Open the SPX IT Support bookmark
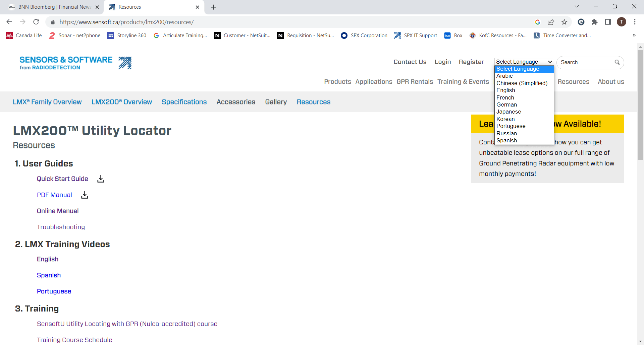 point(415,36)
